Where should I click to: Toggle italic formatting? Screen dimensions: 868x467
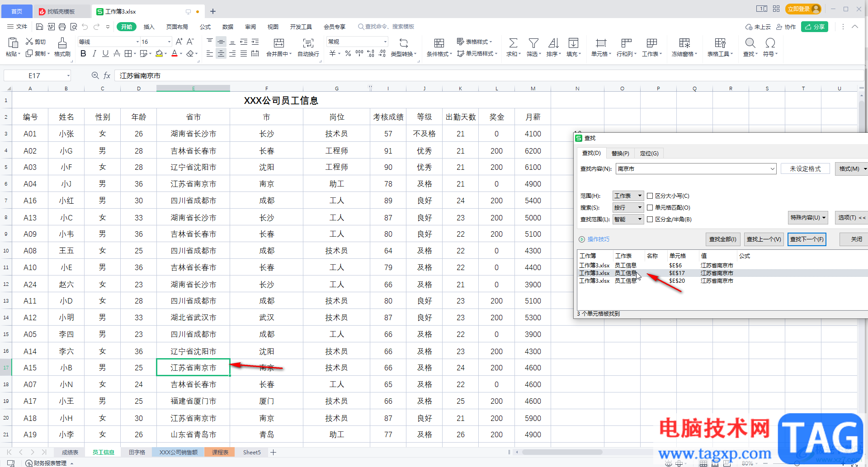(x=94, y=54)
